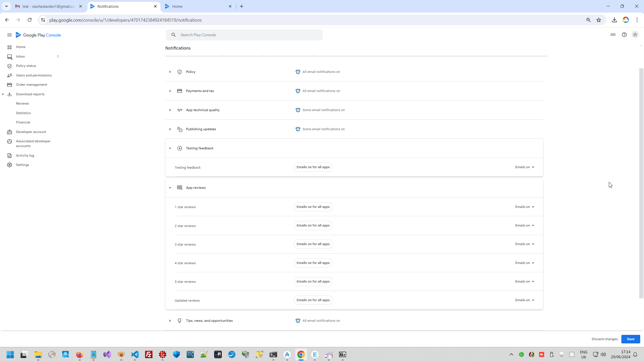Screen dimensions: 644x362
Task: Open Emails on dropdown for 1 star reviews
Action: (x=525, y=207)
